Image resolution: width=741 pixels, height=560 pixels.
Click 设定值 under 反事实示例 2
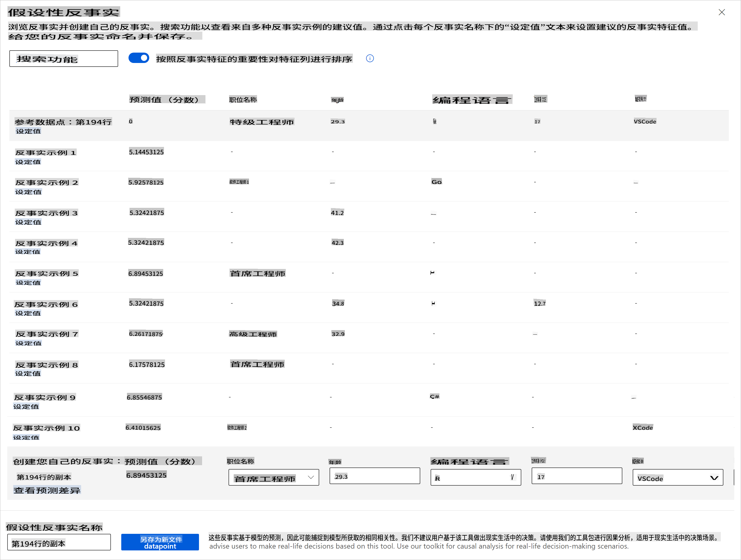28,192
